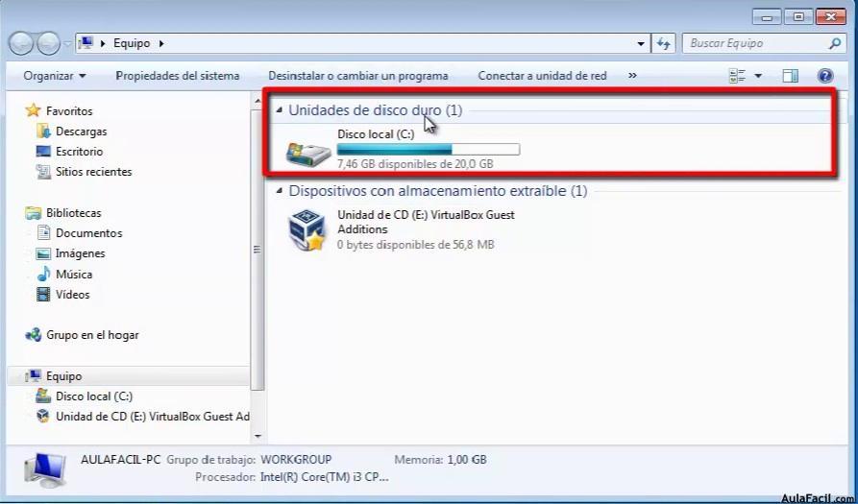Click the C: drive usage bar
Viewport: 858px width, 504px height.
429,149
